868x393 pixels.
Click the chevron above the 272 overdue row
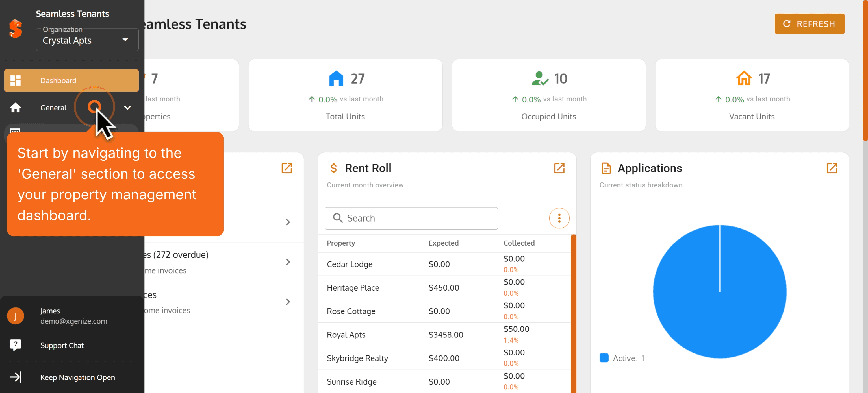pos(288,222)
